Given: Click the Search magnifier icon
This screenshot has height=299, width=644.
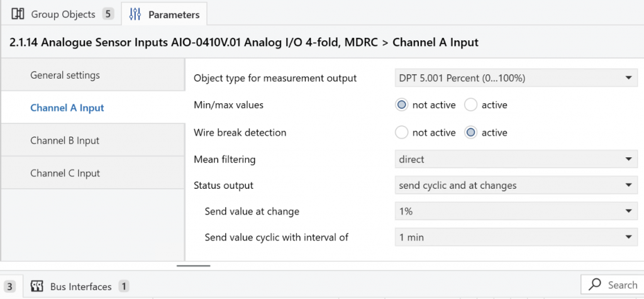Looking at the screenshot, I should (x=595, y=285).
